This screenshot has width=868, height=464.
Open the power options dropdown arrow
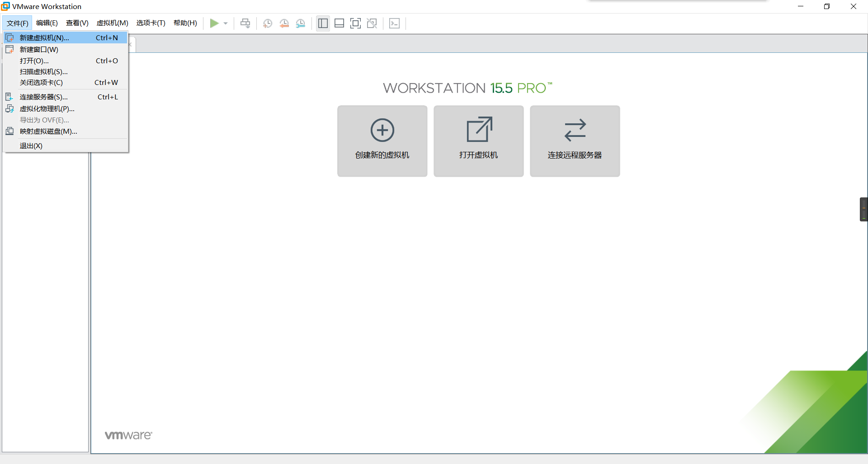point(226,23)
